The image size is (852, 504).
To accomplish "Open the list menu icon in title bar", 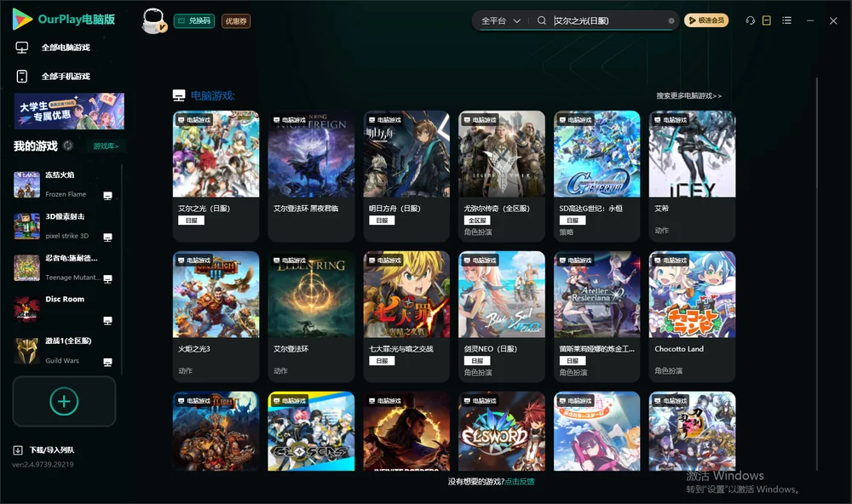I will click(786, 20).
